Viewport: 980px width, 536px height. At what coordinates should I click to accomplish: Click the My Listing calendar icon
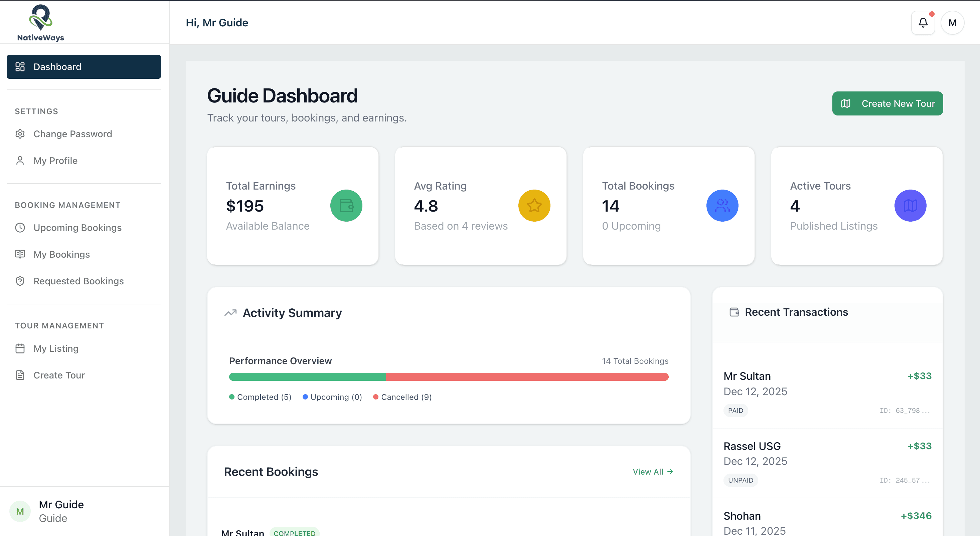coord(20,348)
